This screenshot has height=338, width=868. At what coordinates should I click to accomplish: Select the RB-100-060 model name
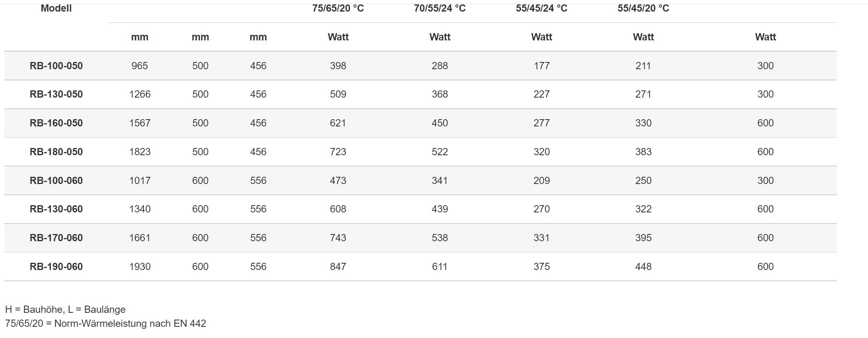(x=56, y=180)
